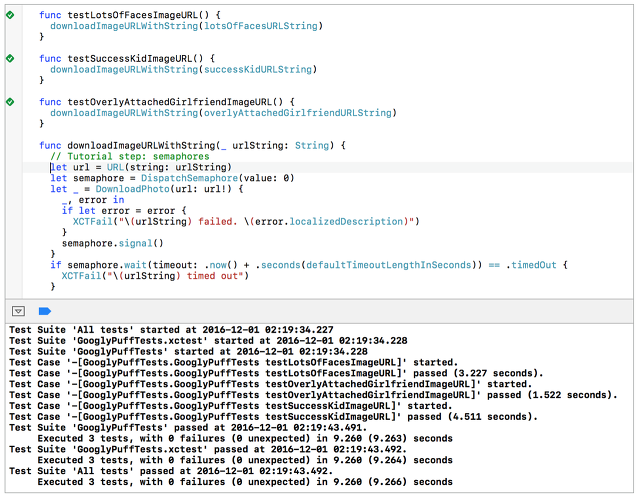Image resolution: width=640 pixels, height=498 pixels.
Task: Click console line "'All tests' passed at 02:19:43.492"
Action: [x=171, y=471]
